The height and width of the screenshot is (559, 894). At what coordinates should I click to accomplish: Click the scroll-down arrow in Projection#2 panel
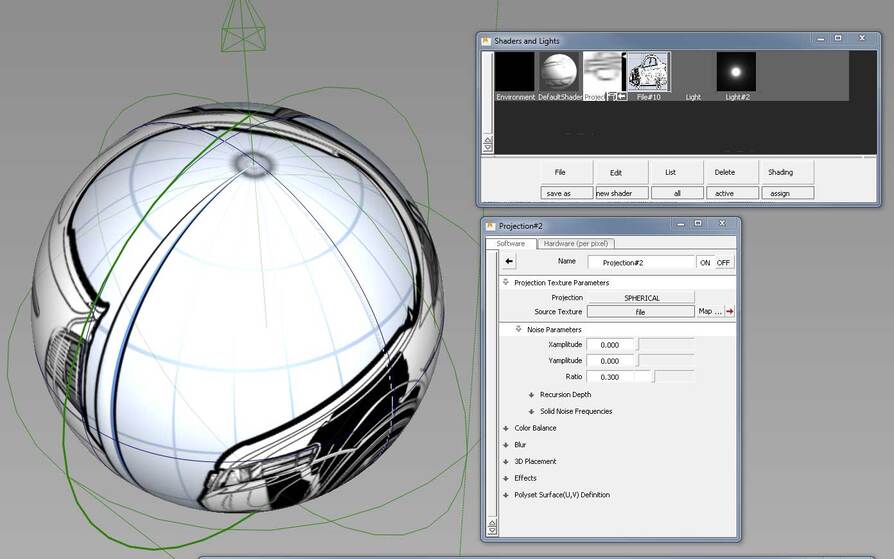491,529
